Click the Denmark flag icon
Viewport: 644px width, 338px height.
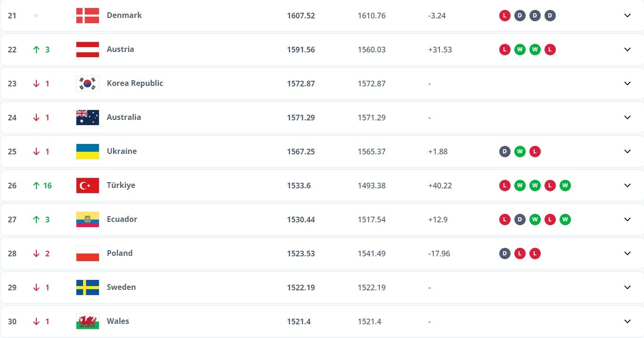88,16
